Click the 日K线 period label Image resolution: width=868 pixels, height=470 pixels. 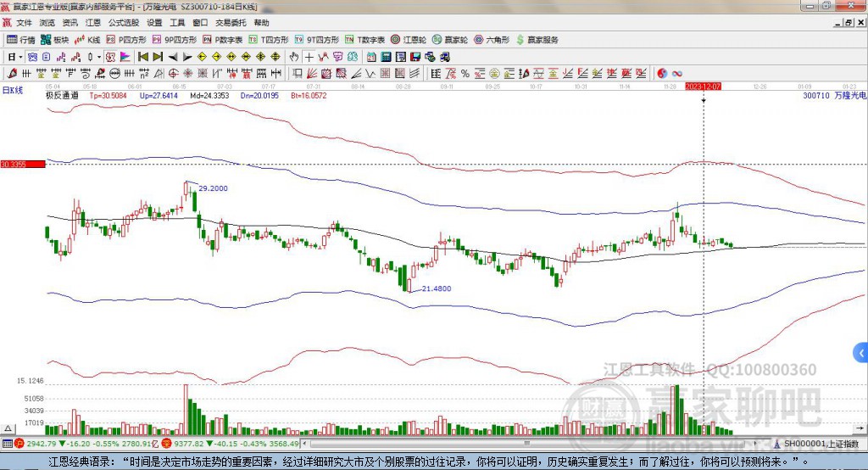(x=13, y=90)
